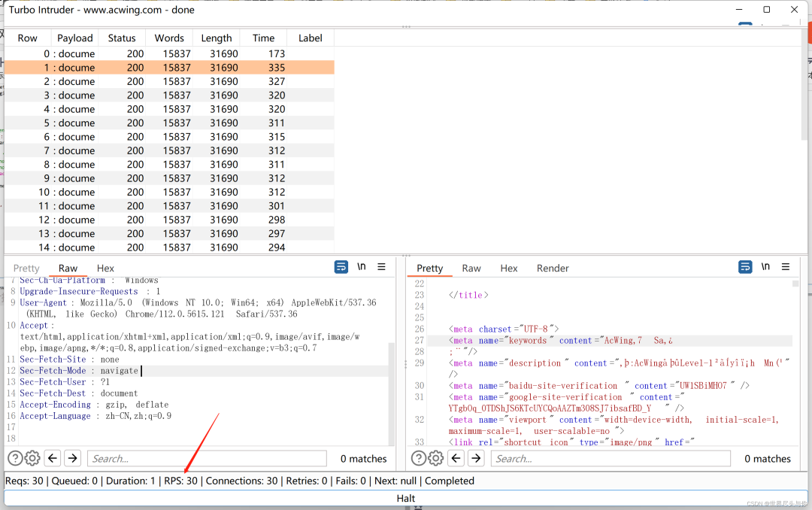Viewport: 812px width, 510px height.
Task: Open help icon in response search bar
Action: click(419, 458)
